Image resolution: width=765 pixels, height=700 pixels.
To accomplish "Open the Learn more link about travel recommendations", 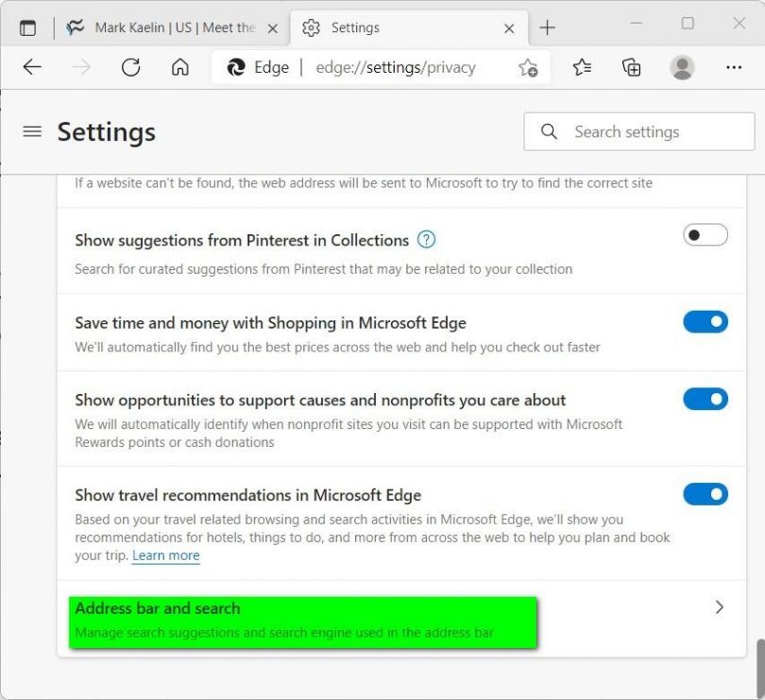I will [x=165, y=555].
